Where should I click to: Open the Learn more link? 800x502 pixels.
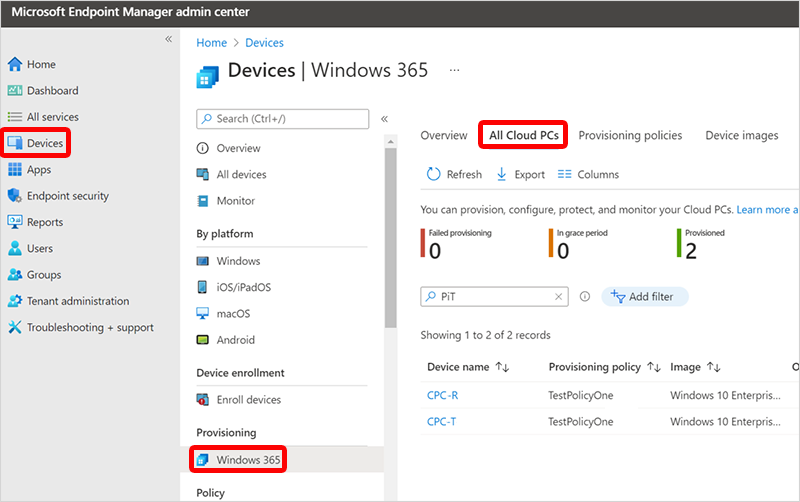tap(767, 210)
